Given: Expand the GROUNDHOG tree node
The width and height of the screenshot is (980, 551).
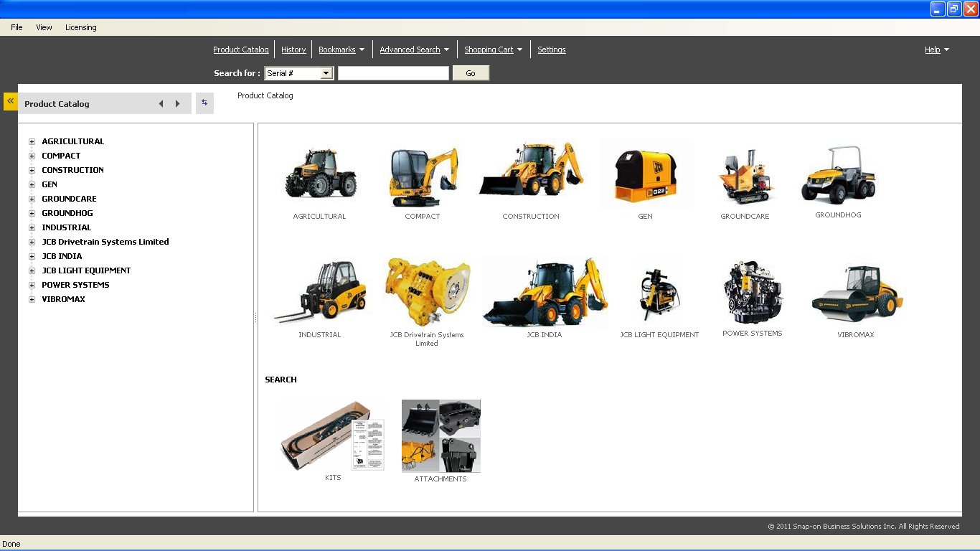Looking at the screenshot, I should 32,213.
